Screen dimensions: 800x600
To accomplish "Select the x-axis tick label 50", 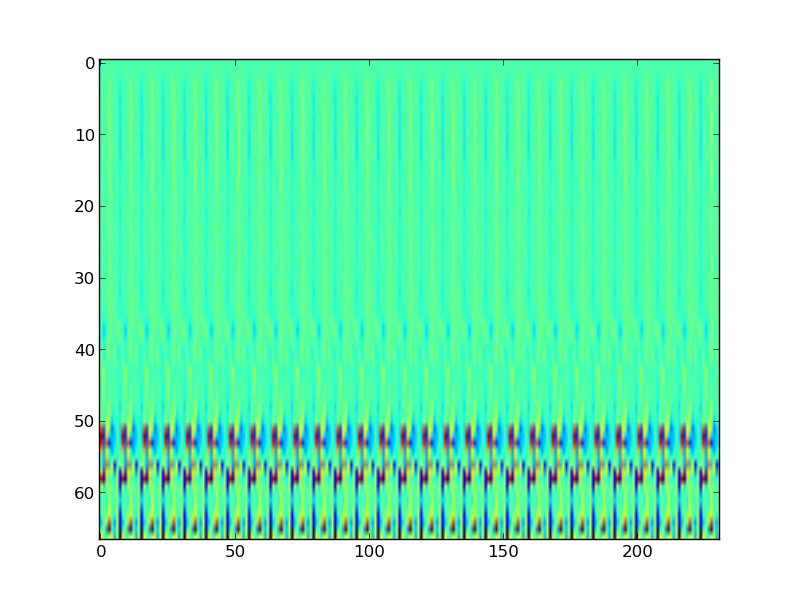I will click(x=234, y=553).
